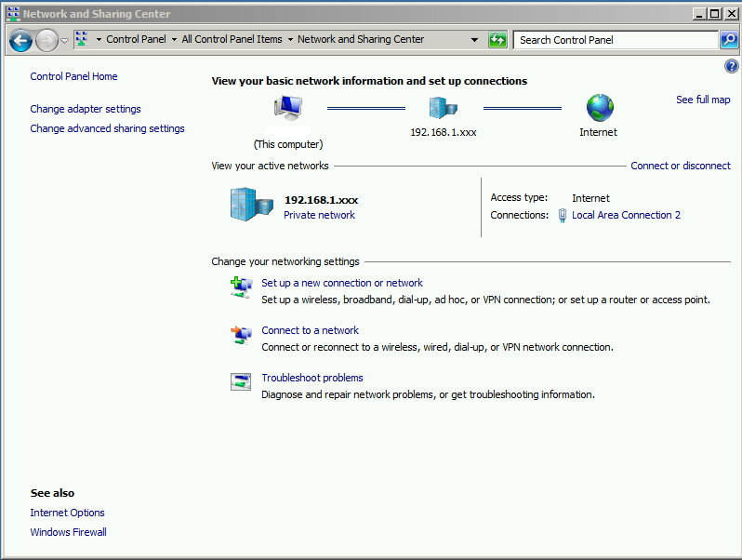Open Troubleshoot problems link
The width and height of the screenshot is (742, 560).
[x=312, y=378]
